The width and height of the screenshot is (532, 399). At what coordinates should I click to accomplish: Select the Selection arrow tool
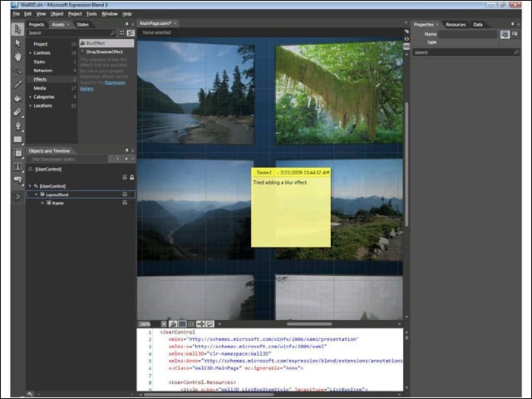pos(17,30)
